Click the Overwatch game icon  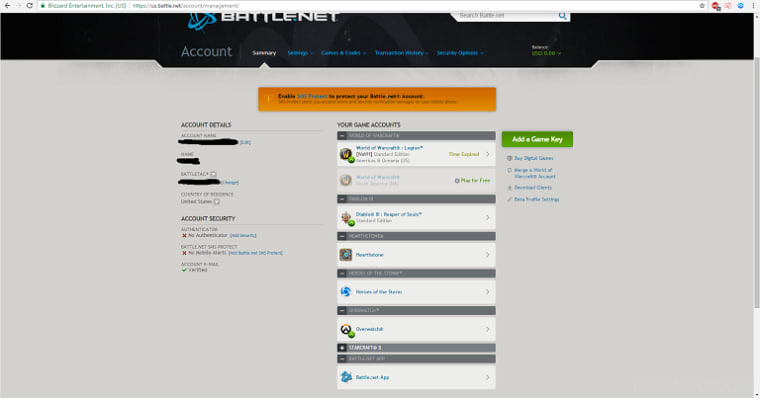coord(346,330)
